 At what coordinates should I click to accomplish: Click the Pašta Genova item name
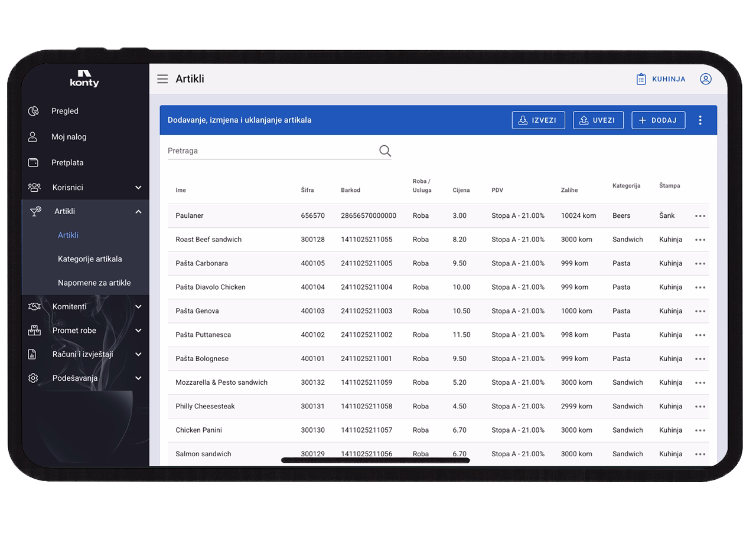pos(197,311)
